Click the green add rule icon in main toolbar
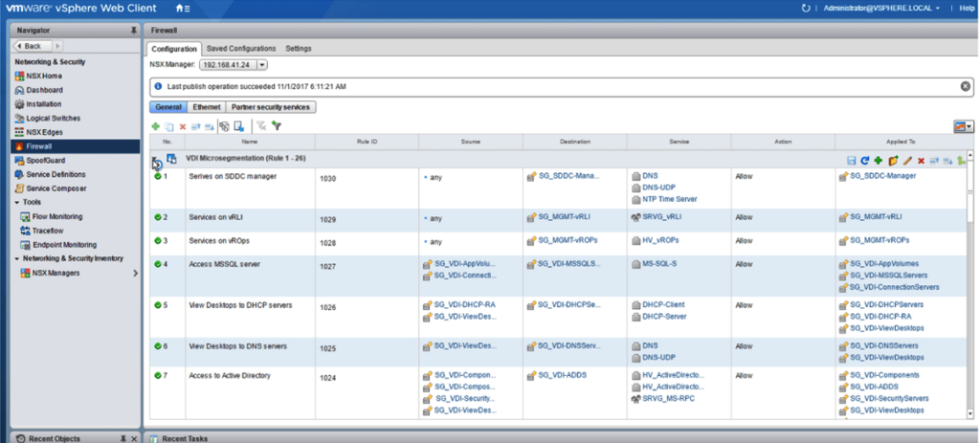The width and height of the screenshot is (980, 443). 156,126
